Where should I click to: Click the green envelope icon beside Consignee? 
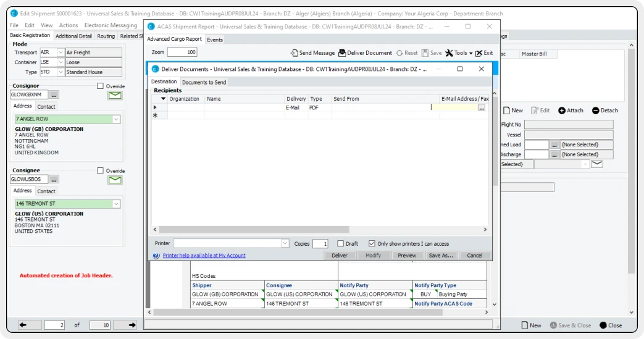(115, 180)
